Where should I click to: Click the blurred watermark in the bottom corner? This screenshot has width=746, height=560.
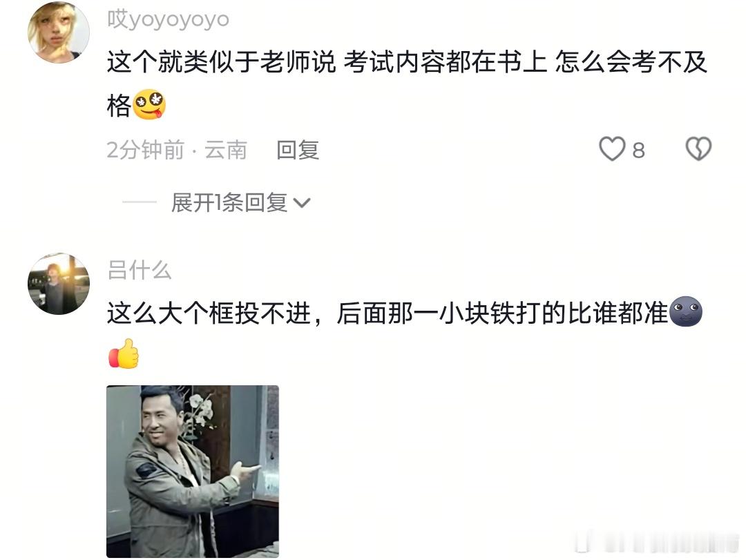(657, 542)
